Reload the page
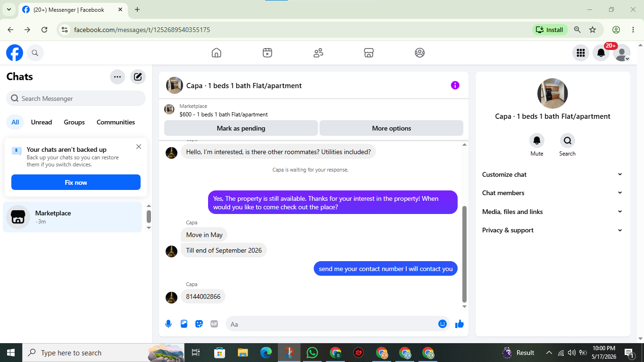The width and height of the screenshot is (644, 362). point(44,30)
